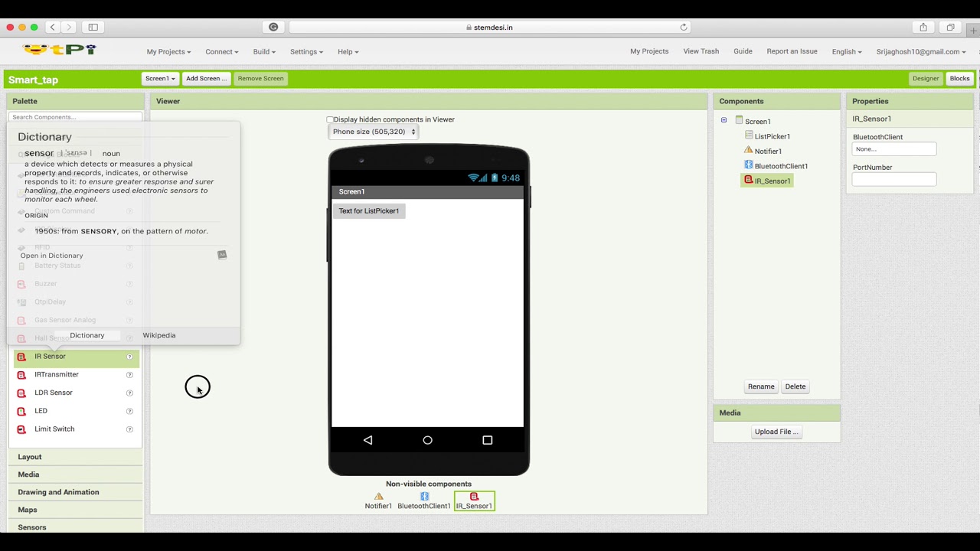Tap the phone preview home circle icon
This screenshot has height=551, width=980.
(427, 440)
